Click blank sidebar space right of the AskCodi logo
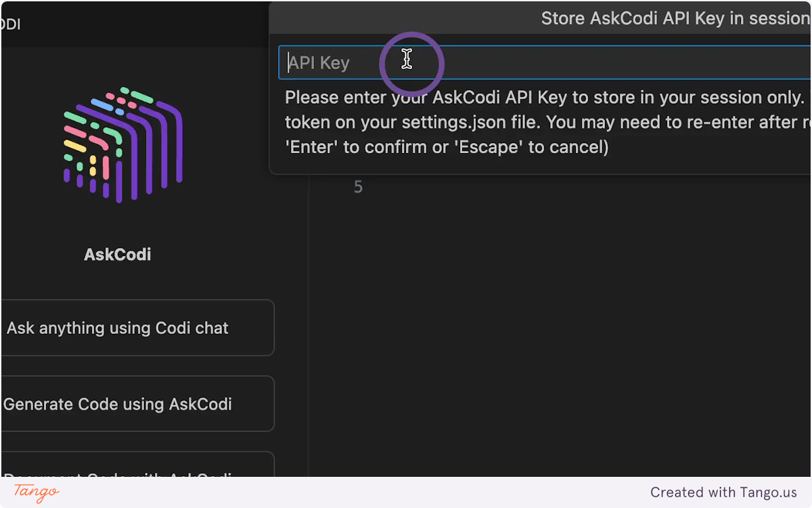The width and height of the screenshot is (812, 508). (x=244, y=144)
